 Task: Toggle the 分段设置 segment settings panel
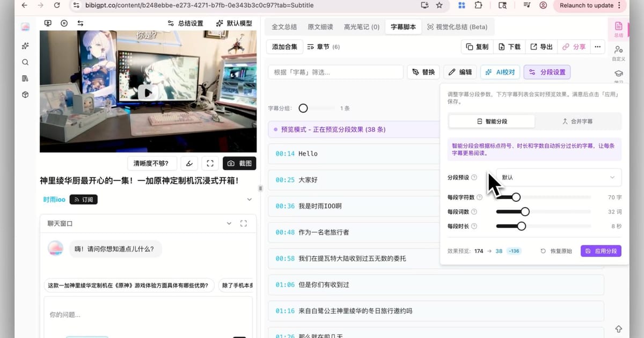pos(547,72)
